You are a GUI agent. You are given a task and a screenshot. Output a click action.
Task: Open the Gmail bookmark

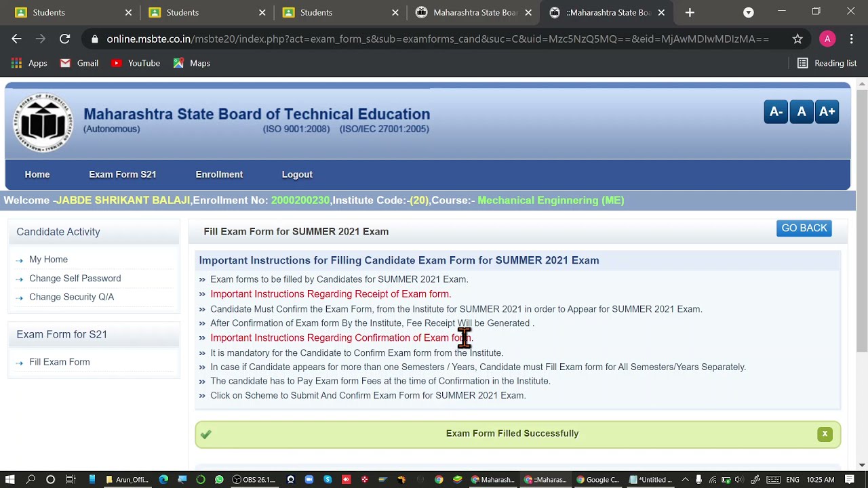point(79,63)
